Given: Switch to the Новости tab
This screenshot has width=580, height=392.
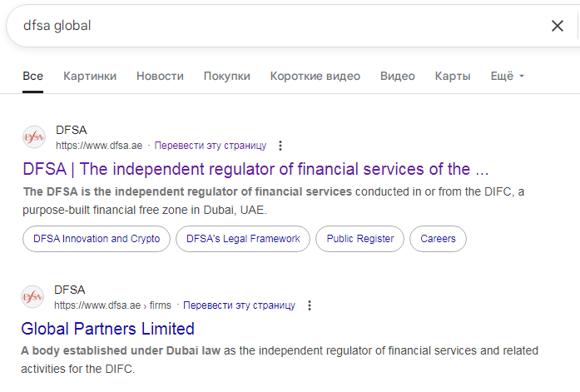Looking at the screenshot, I should click(x=160, y=76).
